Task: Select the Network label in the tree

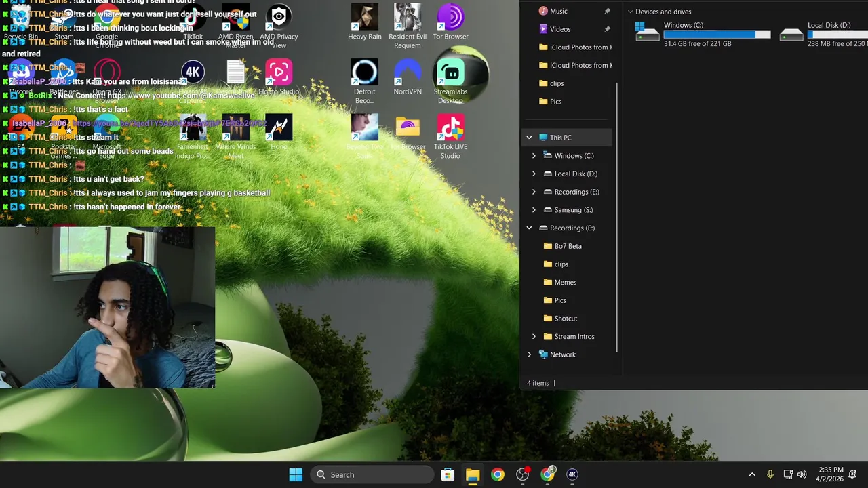Action: [x=563, y=354]
